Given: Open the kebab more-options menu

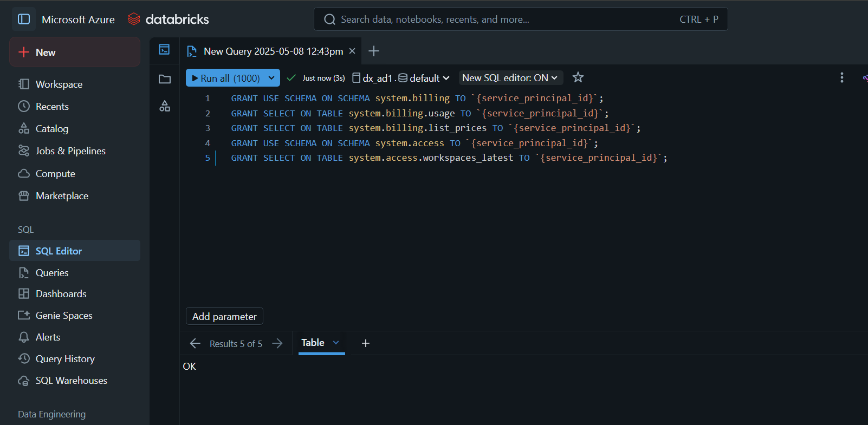Looking at the screenshot, I should point(841,77).
